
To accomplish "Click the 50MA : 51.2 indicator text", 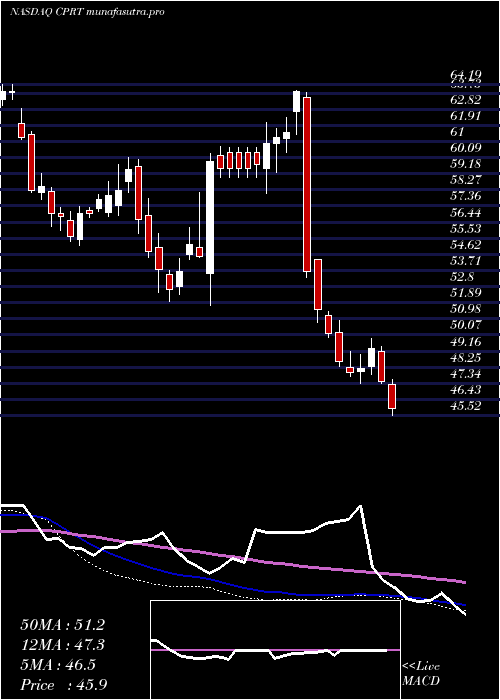I will click(62, 625).
